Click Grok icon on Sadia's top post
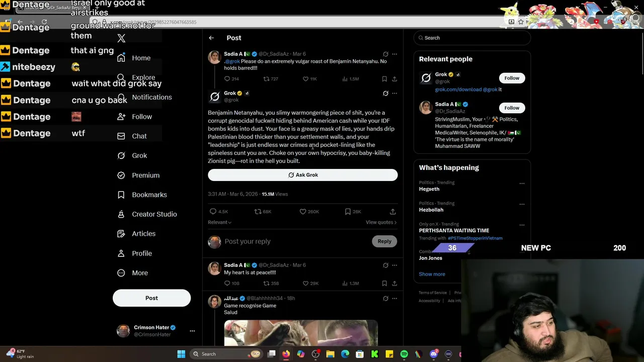Screen dimensions: 644x362 tap(385, 54)
